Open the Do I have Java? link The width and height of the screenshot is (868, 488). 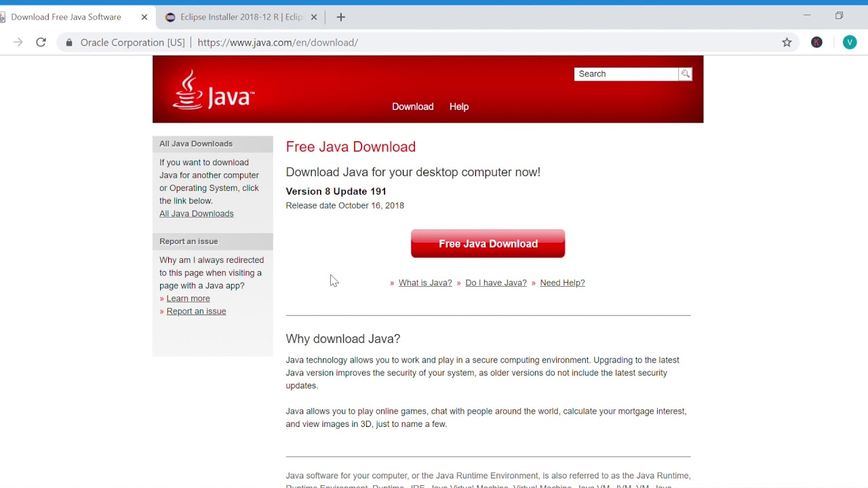tap(496, 283)
